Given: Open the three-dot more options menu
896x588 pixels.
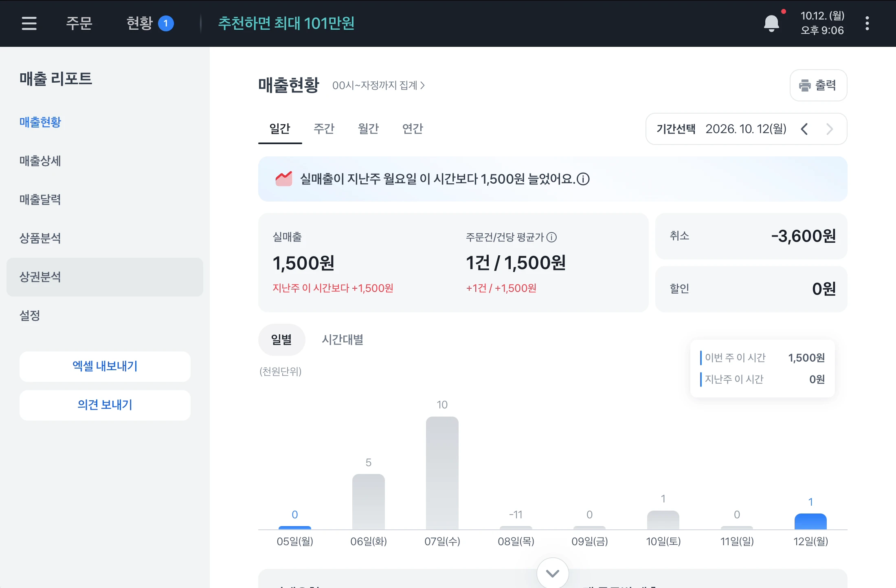Looking at the screenshot, I should (x=867, y=23).
